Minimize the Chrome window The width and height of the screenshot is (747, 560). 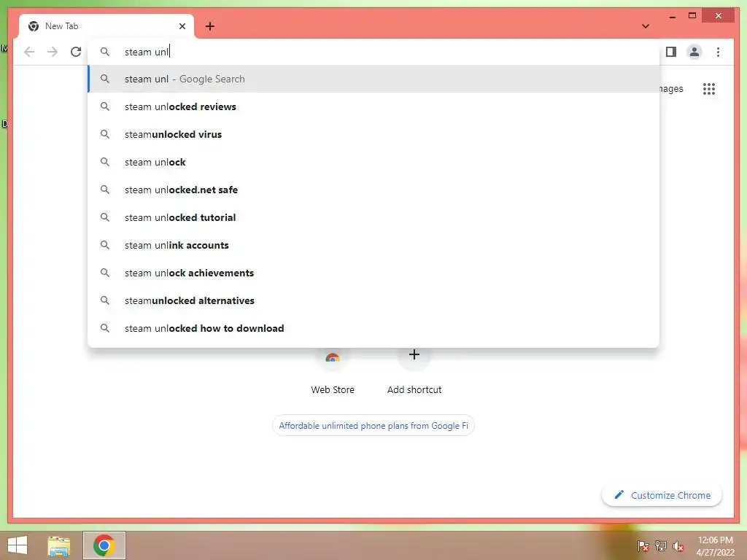tap(672, 16)
